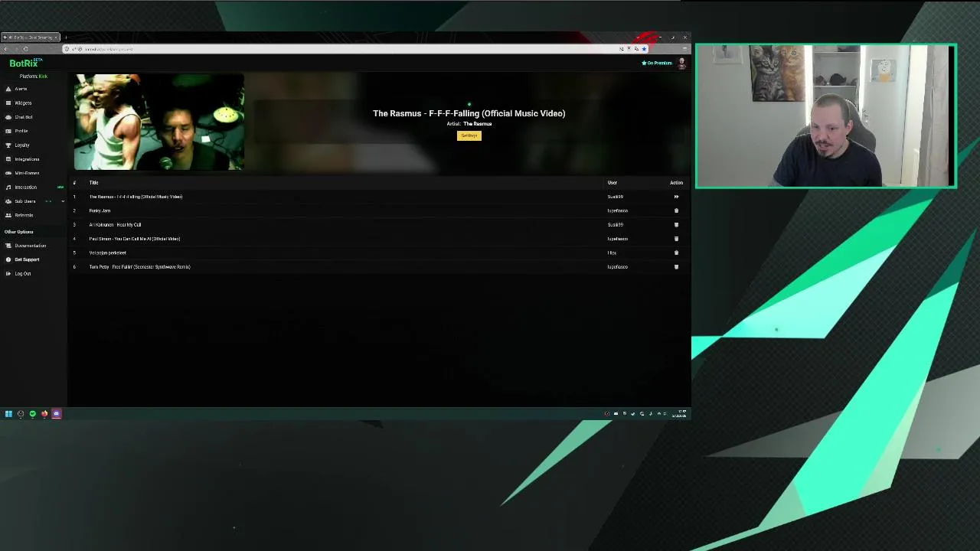Open the Interaction music section
The image size is (980, 551).
click(x=25, y=187)
